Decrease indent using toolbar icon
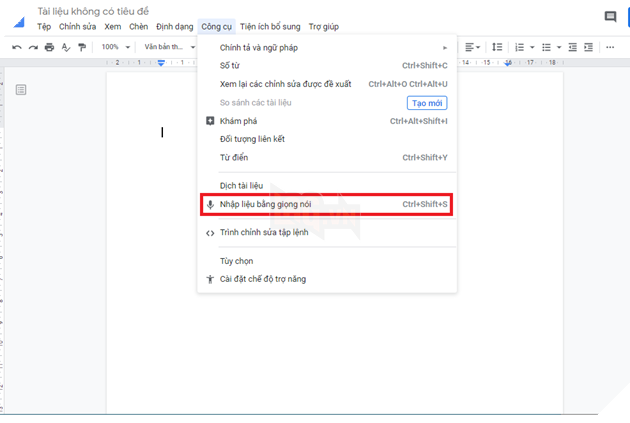Screen dimensions: 630x423 [572, 47]
